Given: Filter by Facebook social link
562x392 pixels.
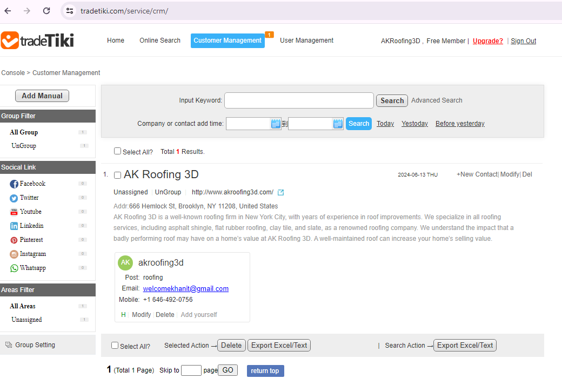Looking at the screenshot, I should coord(28,184).
